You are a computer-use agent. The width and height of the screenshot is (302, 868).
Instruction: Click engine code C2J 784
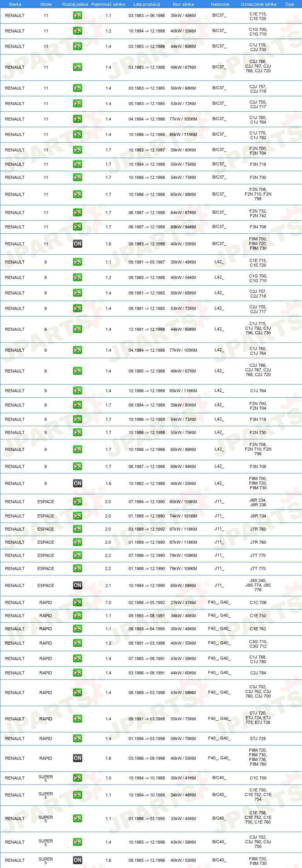point(258,673)
